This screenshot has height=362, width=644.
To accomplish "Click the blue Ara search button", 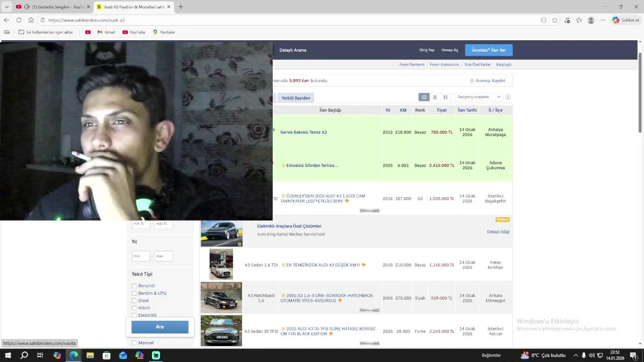I will pos(160,327).
